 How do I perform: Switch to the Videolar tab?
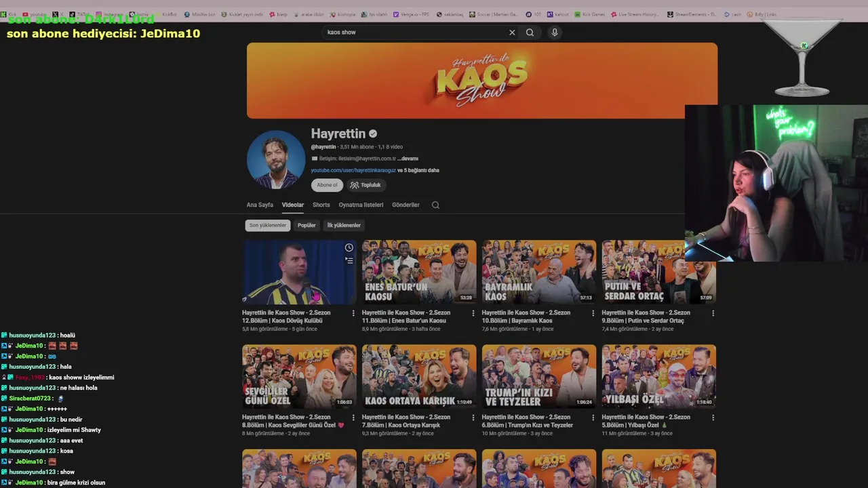293,205
